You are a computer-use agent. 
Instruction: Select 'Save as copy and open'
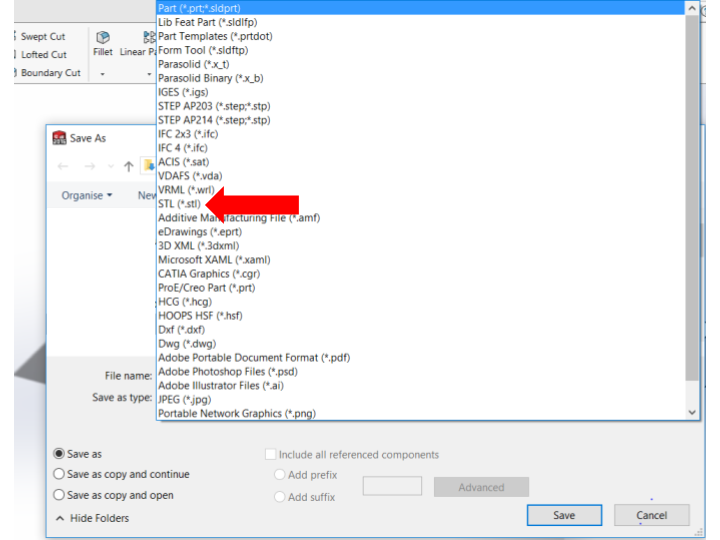pyautogui.click(x=59, y=495)
